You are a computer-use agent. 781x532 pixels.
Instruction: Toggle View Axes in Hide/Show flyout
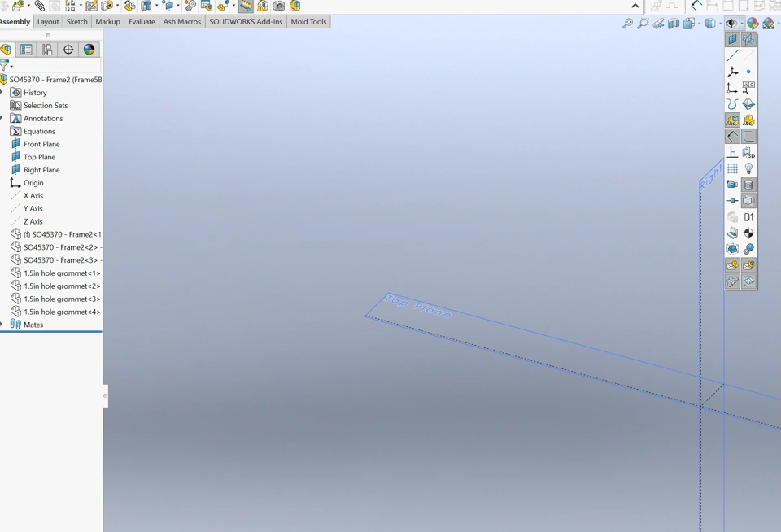click(733, 55)
